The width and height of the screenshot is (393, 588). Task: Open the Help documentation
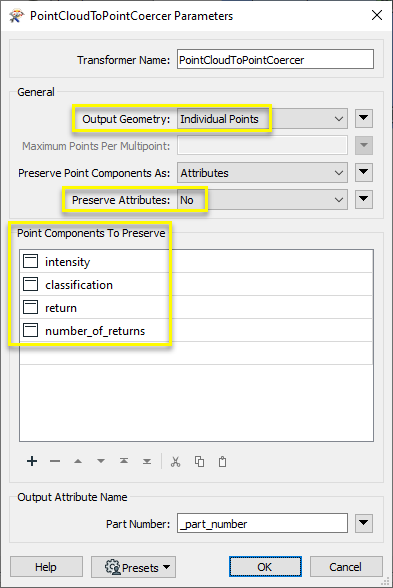pyautogui.click(x=46, y=567)
